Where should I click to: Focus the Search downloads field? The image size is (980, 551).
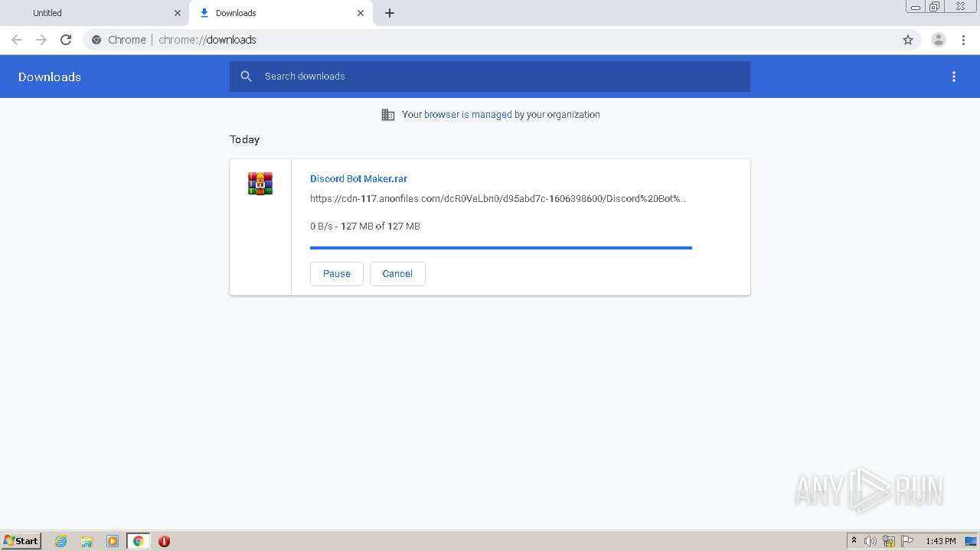point(490,77)
